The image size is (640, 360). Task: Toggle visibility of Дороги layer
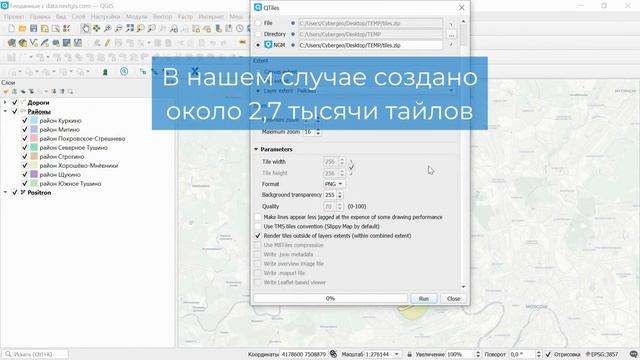pyautogui.click(x=15, y=102)
